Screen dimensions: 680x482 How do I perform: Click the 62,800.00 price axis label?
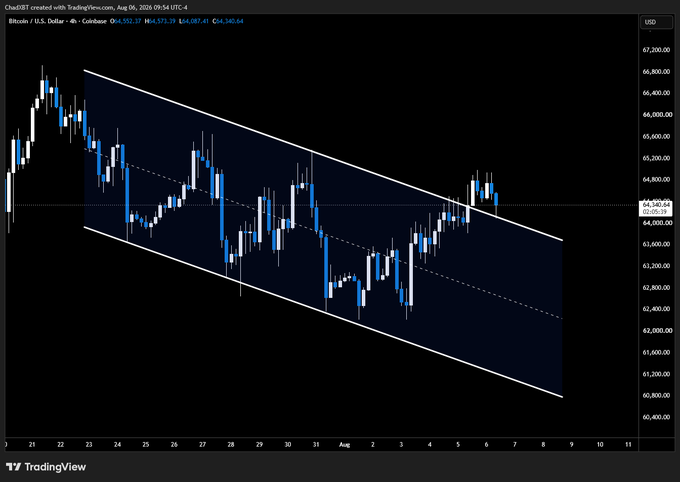(656, 287)
